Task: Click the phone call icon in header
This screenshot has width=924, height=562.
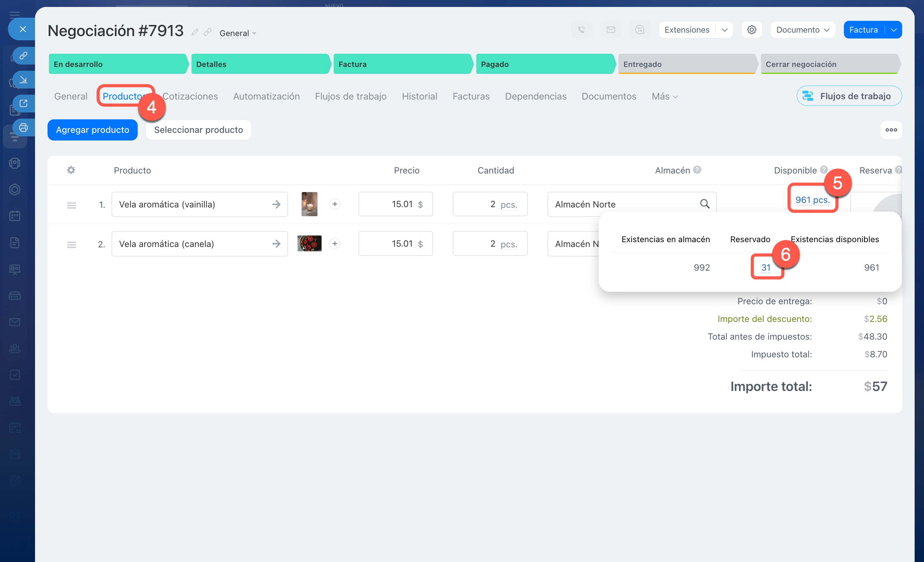Action: pyautogui.click(x=581, y=29)
